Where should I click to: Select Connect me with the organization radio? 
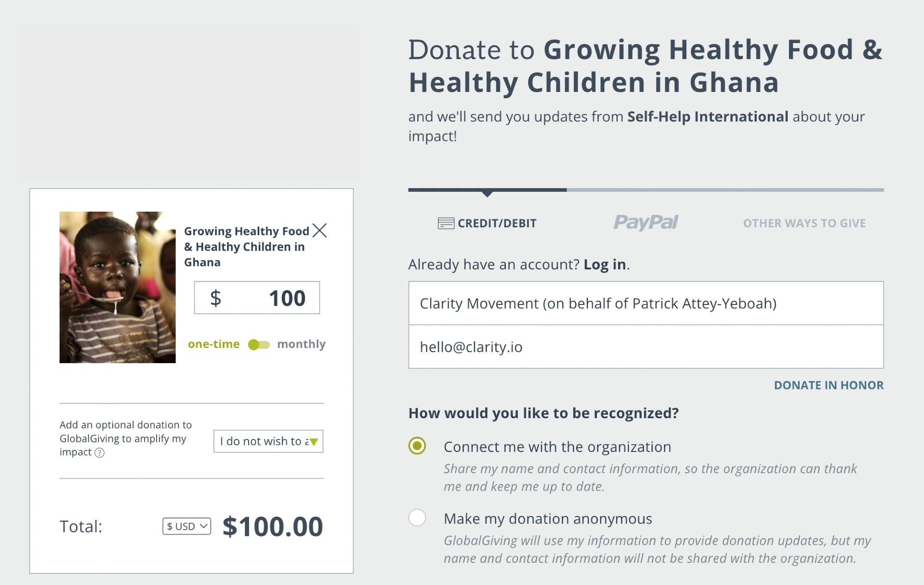[x=417, y=446]
